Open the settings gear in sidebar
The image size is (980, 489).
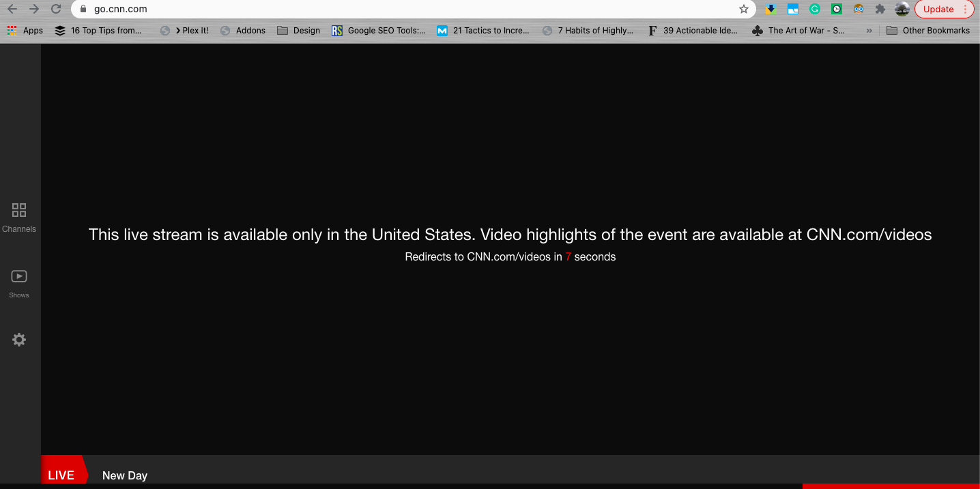coord(19,340)
